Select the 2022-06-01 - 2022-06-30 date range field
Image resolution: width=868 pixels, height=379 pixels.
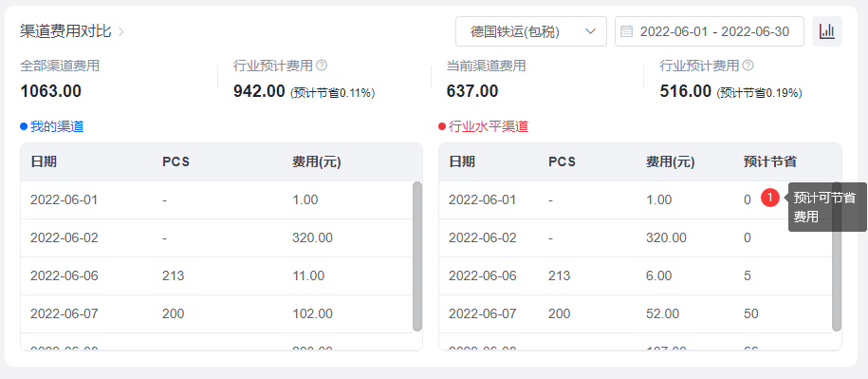pos(710,31)
